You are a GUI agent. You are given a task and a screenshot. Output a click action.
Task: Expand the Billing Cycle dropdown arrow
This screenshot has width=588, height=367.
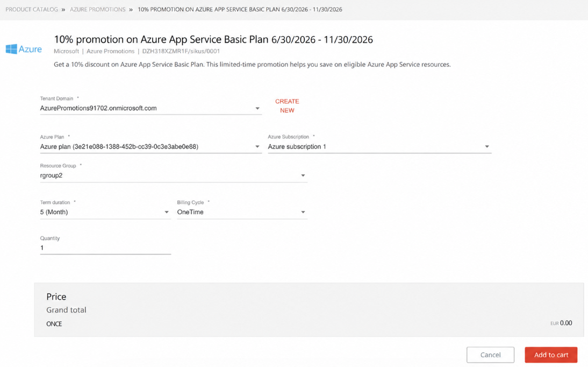click(303, 212)
